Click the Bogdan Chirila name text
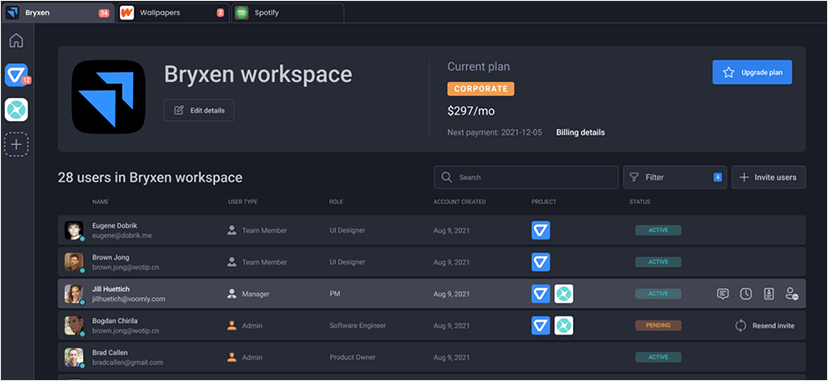Screen dimensions: 828x381 [115, 321]
